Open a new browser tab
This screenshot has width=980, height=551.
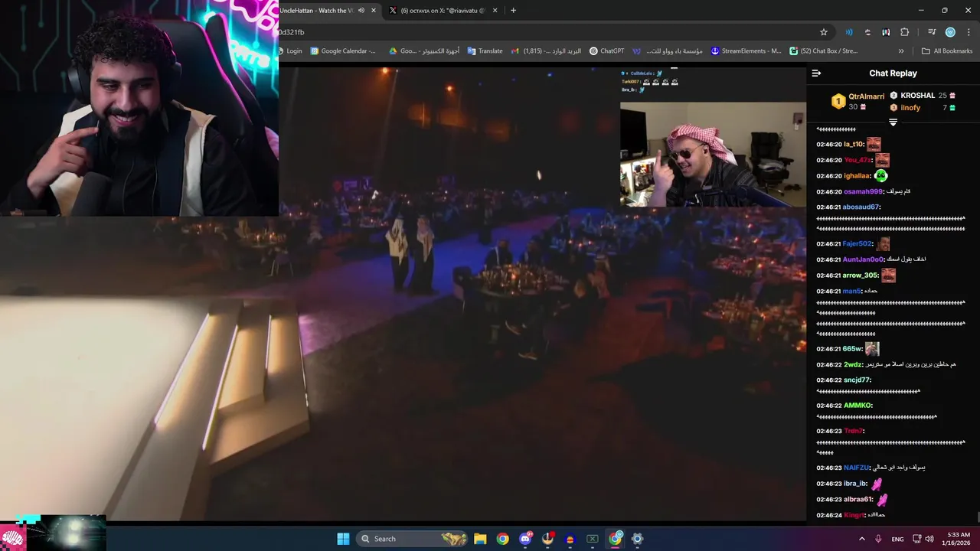pyautogui.click(x=513, y=11)
